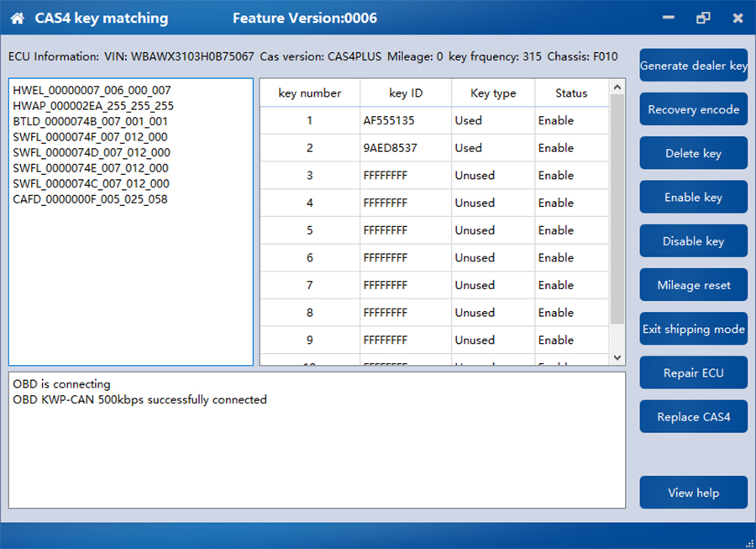Click the Disable key button
Image resolution: width=756 pixels, height=549 pixels.
[693, 241]
